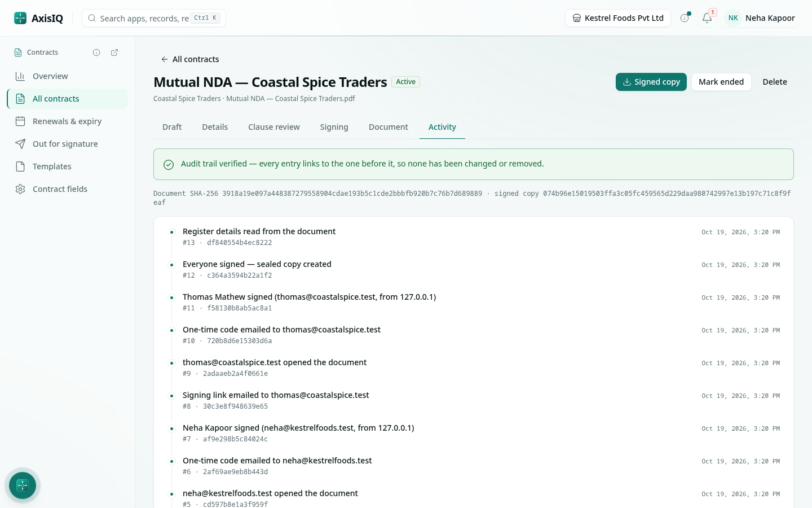812x508 pixels.
Task: Open Contracts in new window icon
Action: point(114,52)
